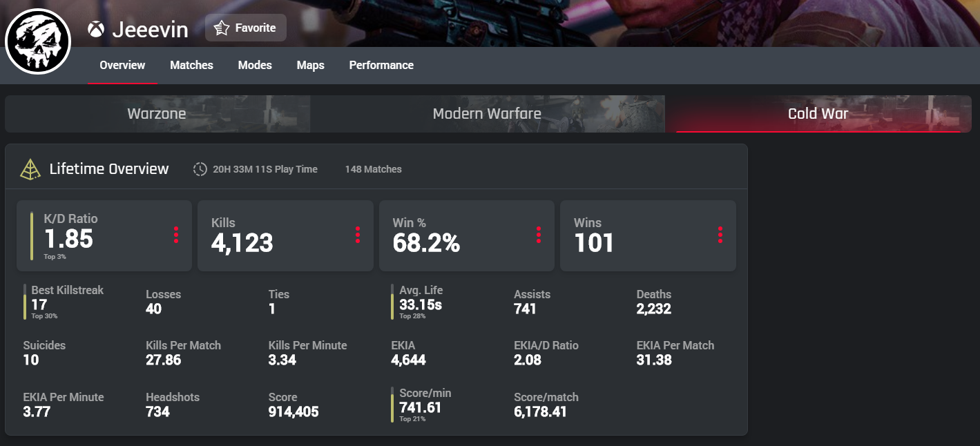Click the Score/match 6,178.41 stat
980x446 pixels.
point(546,405)
